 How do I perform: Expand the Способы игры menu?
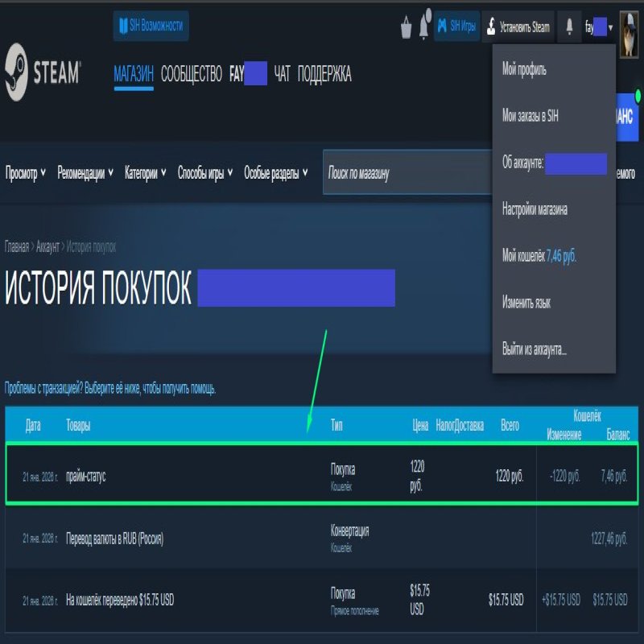tap(205, 173)
